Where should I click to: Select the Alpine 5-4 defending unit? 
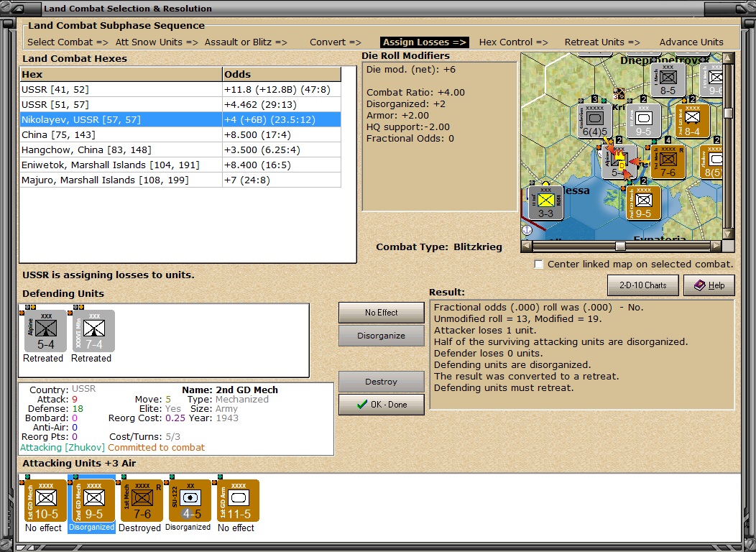(x=45, y=331)
